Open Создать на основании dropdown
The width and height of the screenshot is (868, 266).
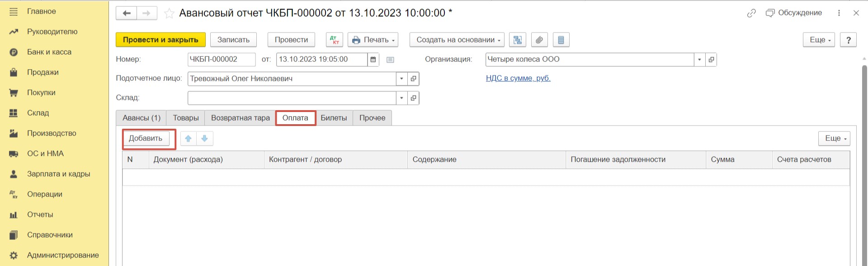point(458,40)
